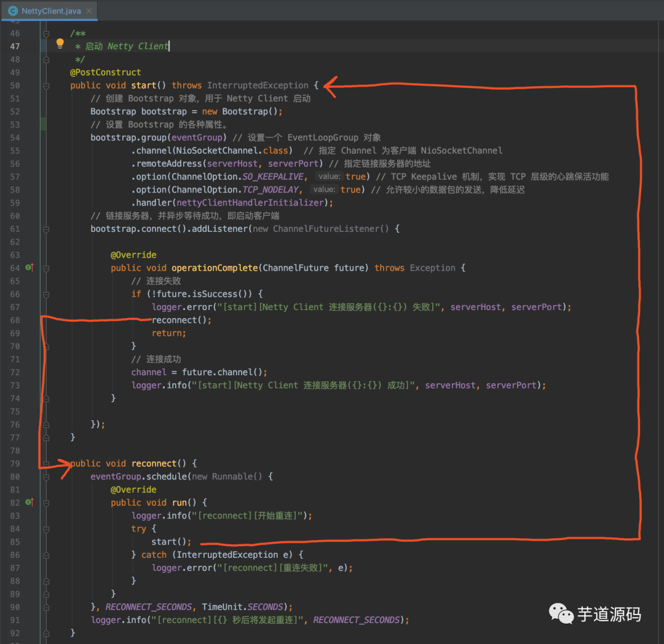This screenshot has height=644, width=664.
Task: Click the fold end marker on line 92
Action: click(x=46, y=634)
